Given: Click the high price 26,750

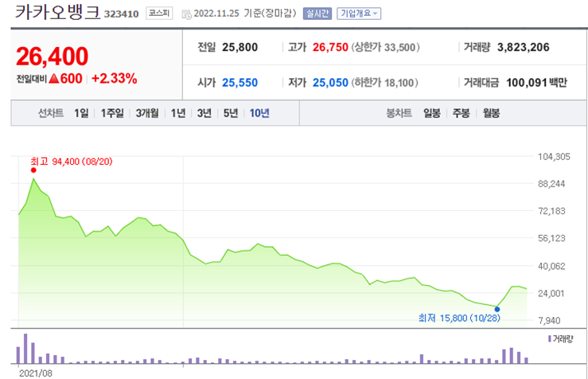Looking at the screenshot, I should 330,47.
